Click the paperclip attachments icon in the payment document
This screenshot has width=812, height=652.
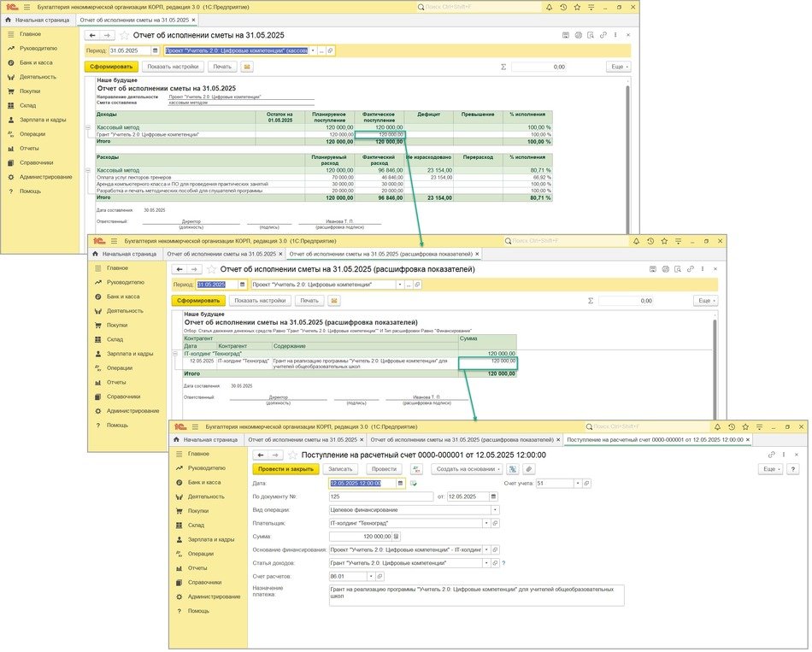coord(529,469)
